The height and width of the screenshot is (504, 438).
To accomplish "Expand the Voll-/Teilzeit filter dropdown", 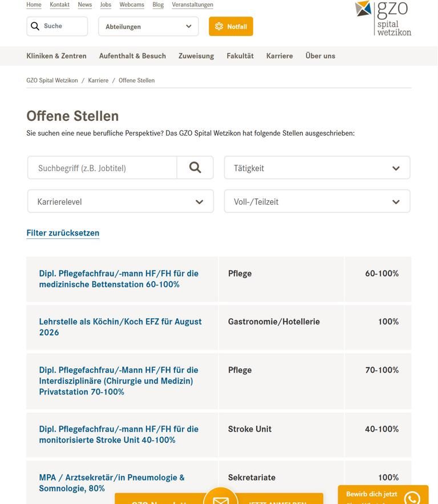I will coord(317,201).
